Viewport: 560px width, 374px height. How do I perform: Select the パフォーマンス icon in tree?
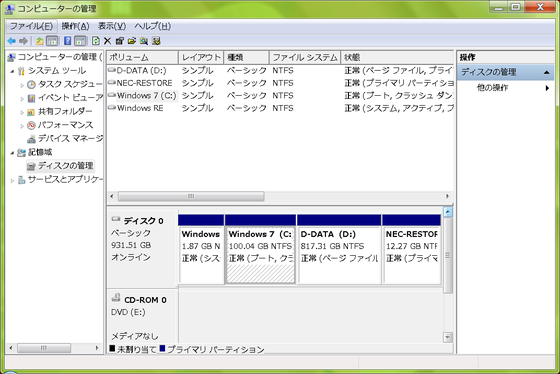tap(31, 125)
